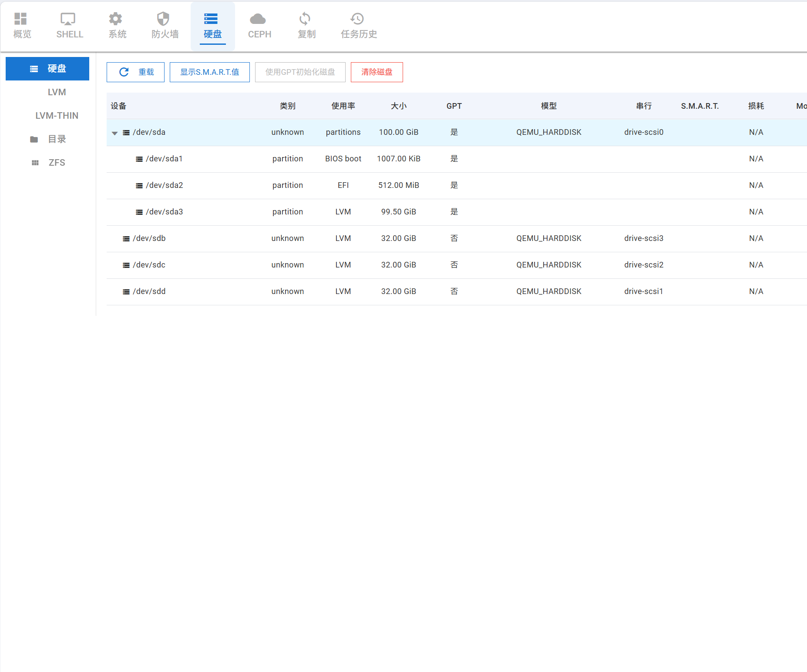Viewport: 807px width, 672px height.
Task: Select the 硬盘 disk icon in the top bar
Action: 211,19
